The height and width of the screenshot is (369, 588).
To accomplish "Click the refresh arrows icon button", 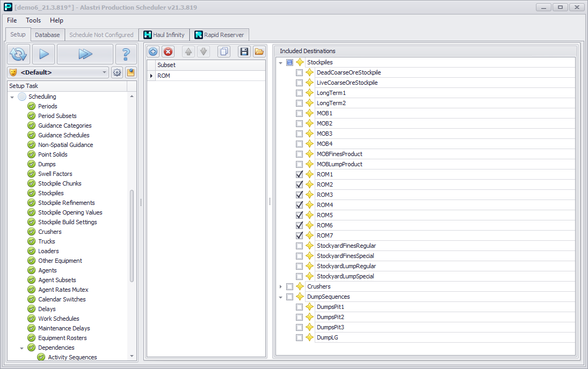I will pyautogui.click(x=18, y=54).
